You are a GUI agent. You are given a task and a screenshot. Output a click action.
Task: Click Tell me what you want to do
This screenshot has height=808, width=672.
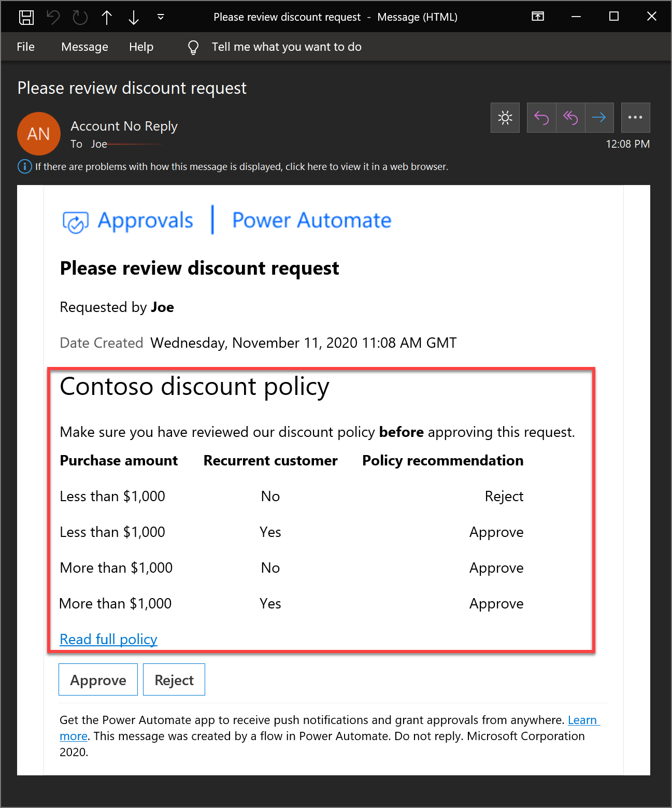click(x=287, y=47)
